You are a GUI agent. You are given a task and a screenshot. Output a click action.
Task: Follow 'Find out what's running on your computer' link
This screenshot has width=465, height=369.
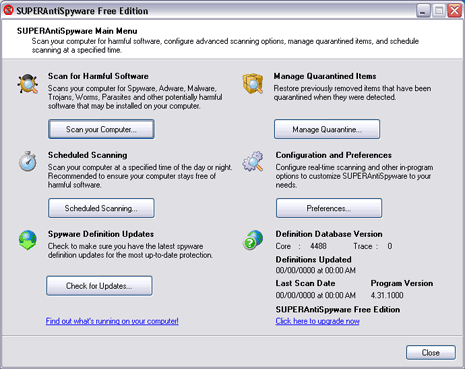click(x=112, y=321)
